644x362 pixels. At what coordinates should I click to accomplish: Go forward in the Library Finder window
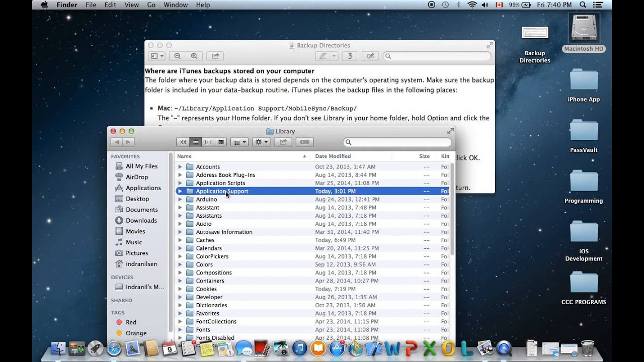pos(129,142)
